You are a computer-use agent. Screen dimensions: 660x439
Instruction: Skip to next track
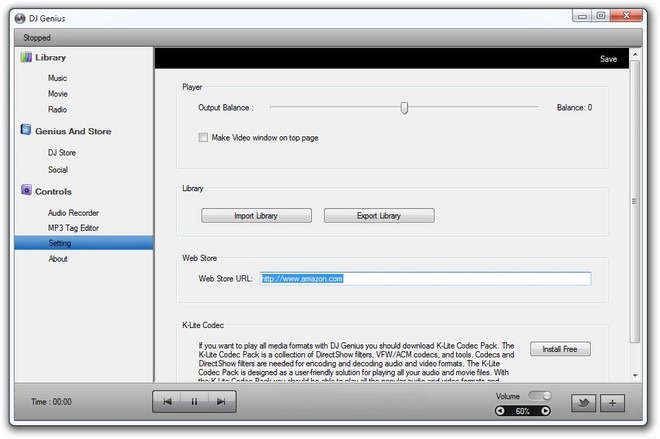tap(221, 402)
